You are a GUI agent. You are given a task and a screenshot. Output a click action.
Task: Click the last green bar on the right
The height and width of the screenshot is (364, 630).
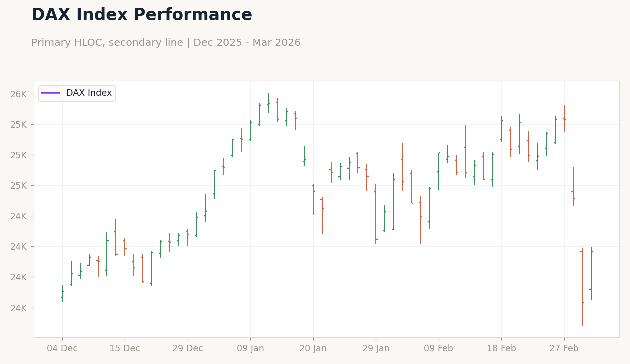tap(591, 274)
